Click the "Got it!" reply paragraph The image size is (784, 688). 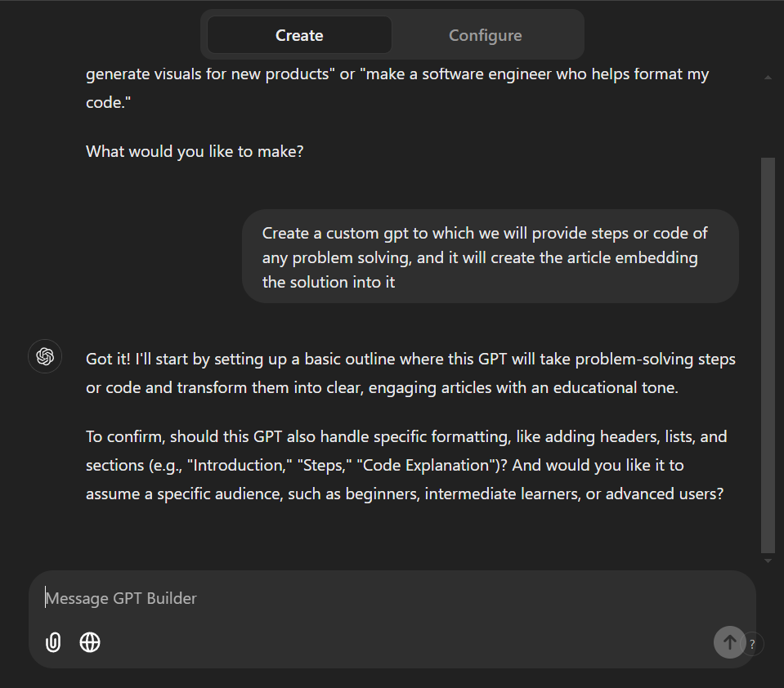tap(410, 373)
